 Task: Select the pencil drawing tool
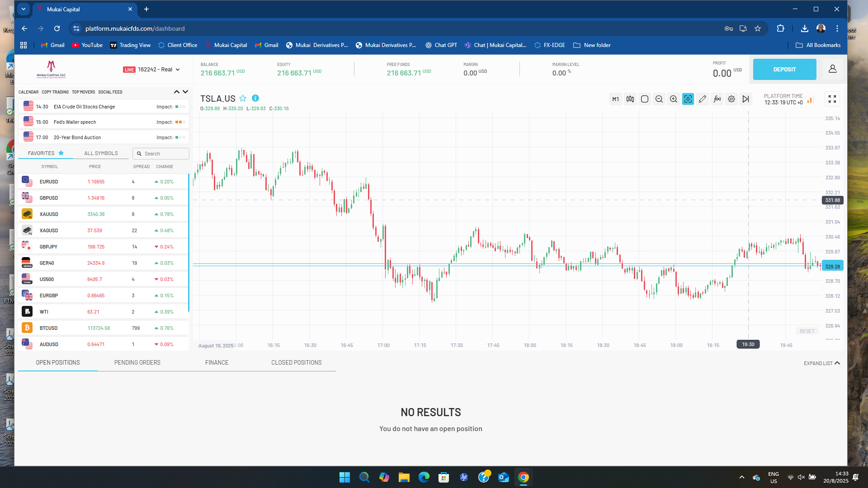[703, 99]
